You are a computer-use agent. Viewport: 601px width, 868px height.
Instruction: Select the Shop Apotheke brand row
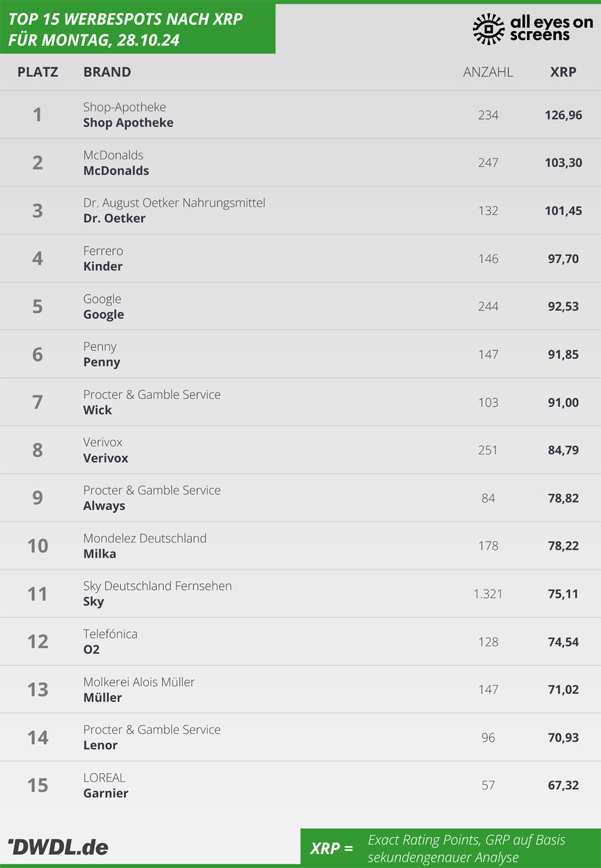tap(300, 115)
